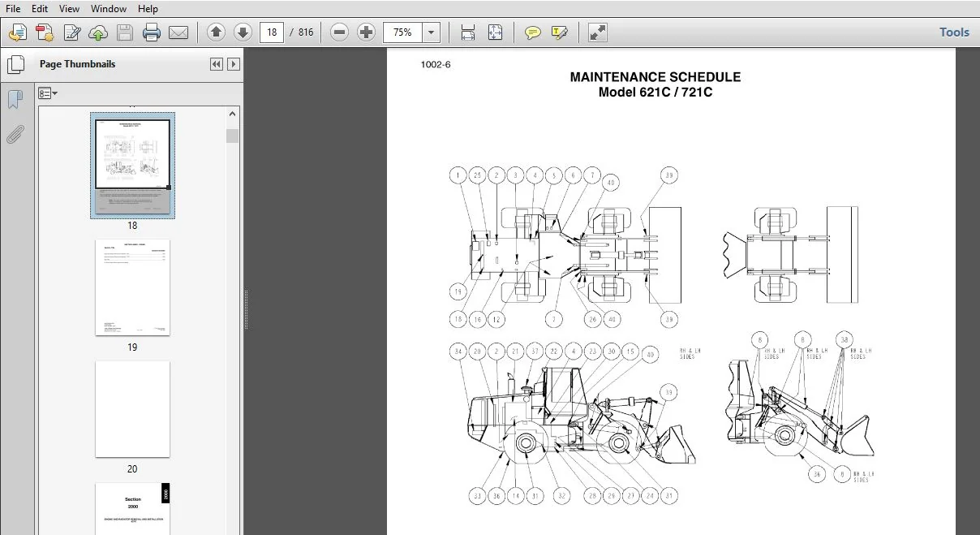Click the Add sticky note comment icon
Image resolution: width=980 pixels, height=535 pixels.
tap(533, 32)
